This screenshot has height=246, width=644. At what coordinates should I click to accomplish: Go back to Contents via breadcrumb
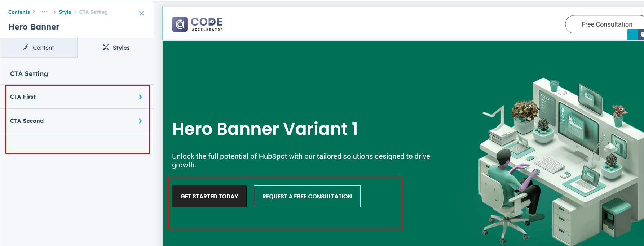(x=19, y=12)
